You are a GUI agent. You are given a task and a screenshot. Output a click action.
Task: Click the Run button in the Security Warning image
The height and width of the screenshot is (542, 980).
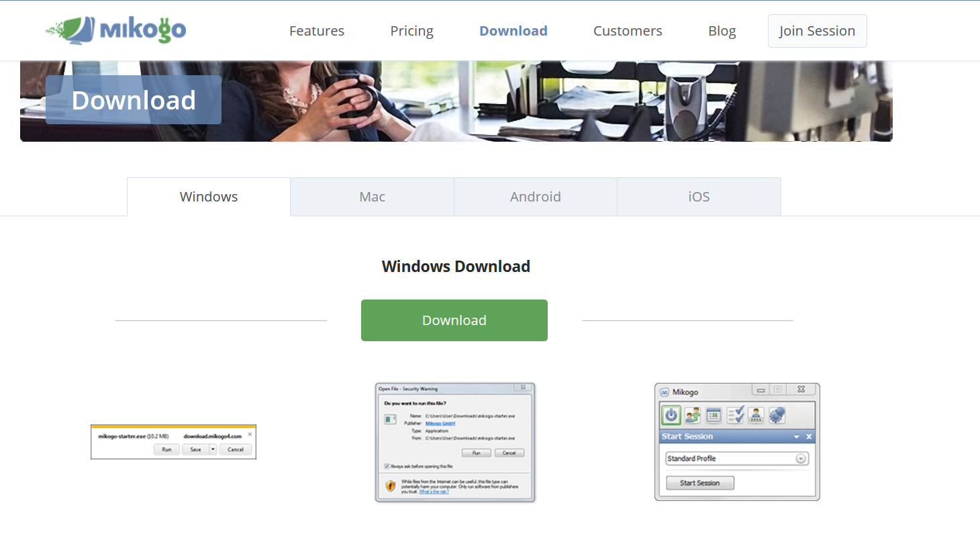[477, 453]
